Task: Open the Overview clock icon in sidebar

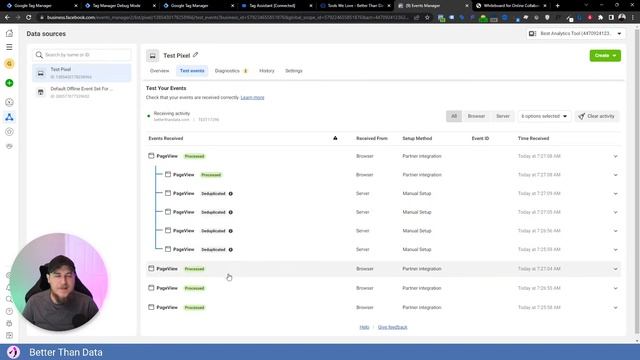Action: tap(9, 102)
